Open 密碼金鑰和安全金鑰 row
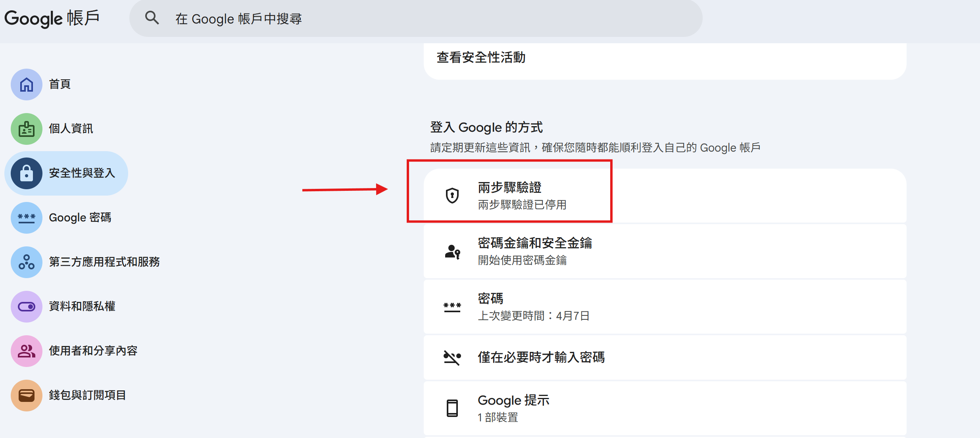 tap(534, 243)
